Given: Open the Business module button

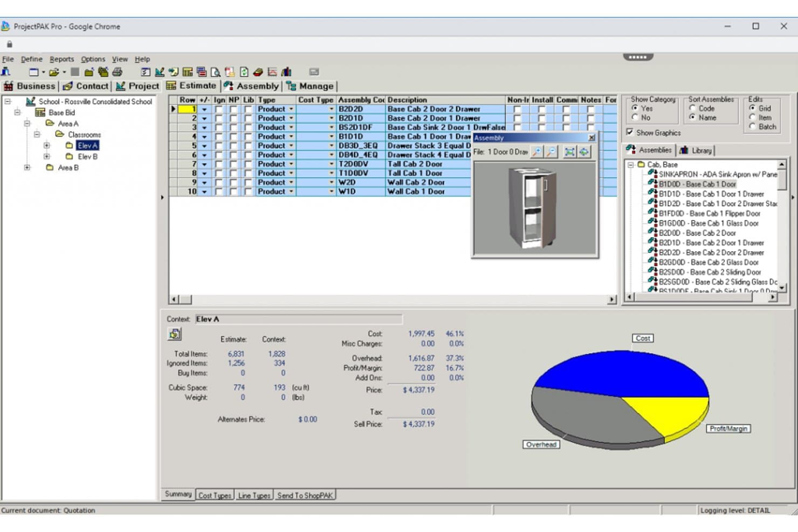Looking at the screenshot, I should [x=30, y=86].
